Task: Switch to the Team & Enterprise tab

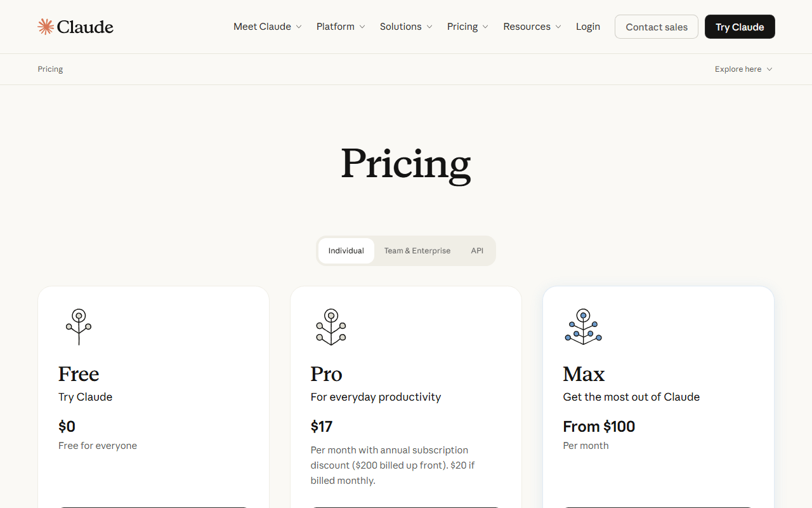Action: coord(417,251)
